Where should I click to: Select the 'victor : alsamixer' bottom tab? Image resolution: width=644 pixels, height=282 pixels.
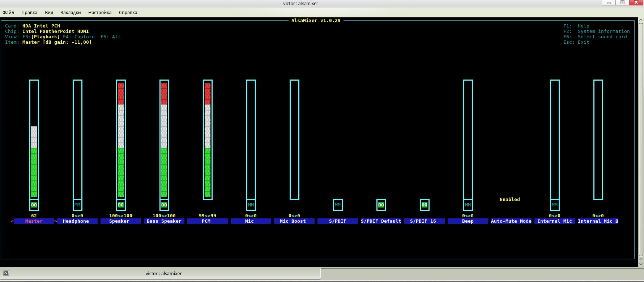click(161, 273)
